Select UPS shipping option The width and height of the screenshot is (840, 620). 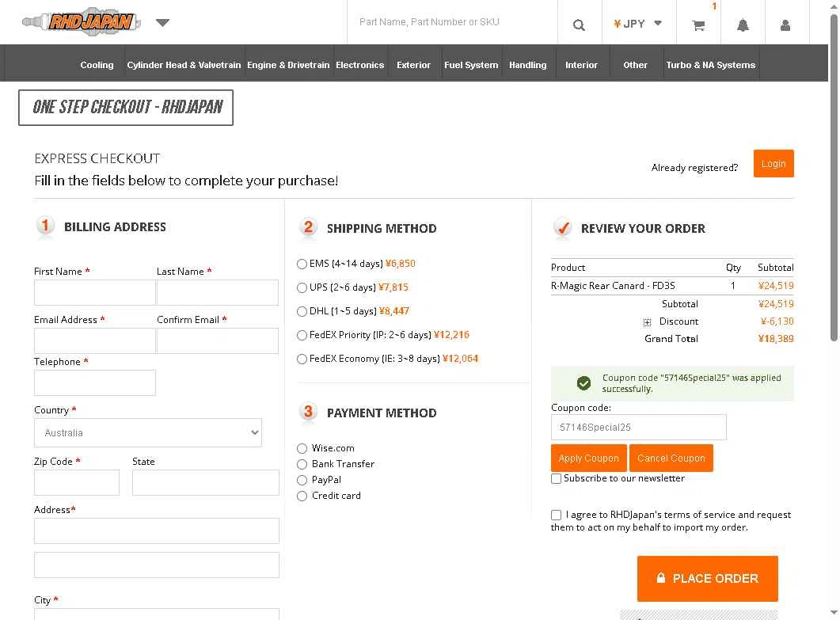pos(302,287)
